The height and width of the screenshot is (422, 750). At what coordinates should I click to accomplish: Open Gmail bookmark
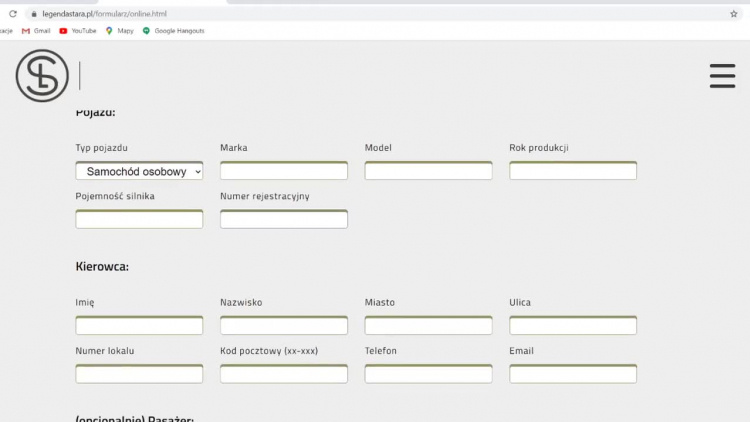click(x=36, y=31)
